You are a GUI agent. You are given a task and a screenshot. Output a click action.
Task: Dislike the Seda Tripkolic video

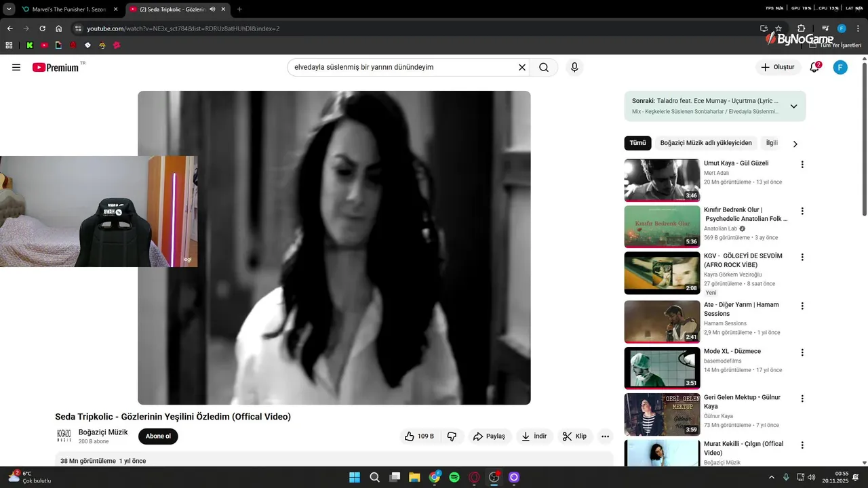[452, 436]
